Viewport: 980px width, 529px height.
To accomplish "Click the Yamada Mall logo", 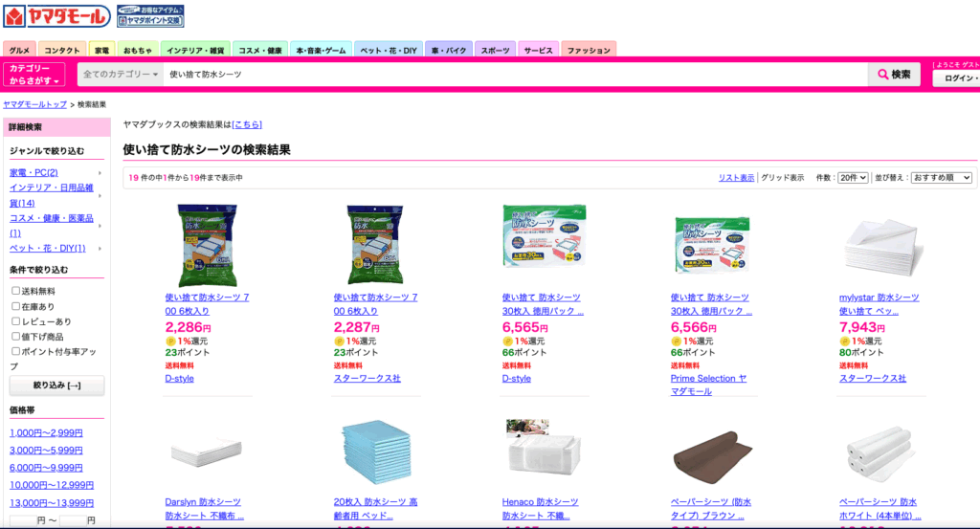I will 56,16.
